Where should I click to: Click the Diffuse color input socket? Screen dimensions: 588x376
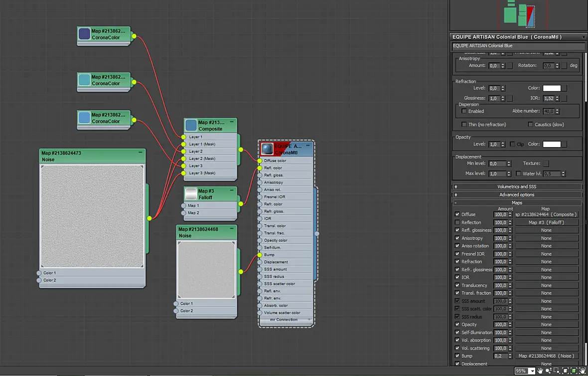(260, 161)
